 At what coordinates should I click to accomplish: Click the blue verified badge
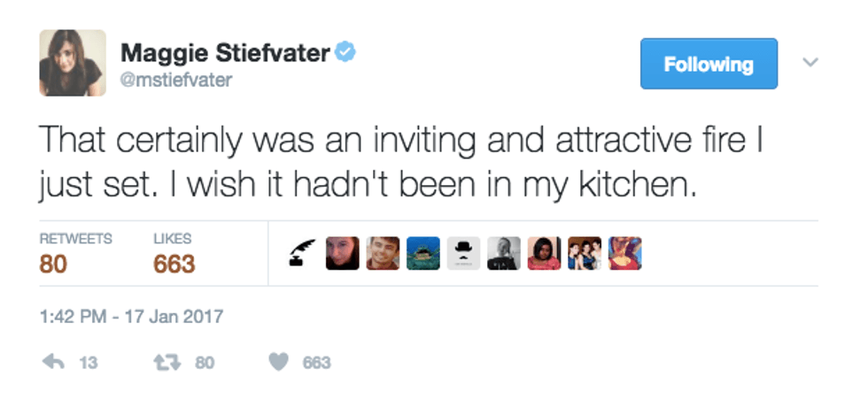coord(345,52)
